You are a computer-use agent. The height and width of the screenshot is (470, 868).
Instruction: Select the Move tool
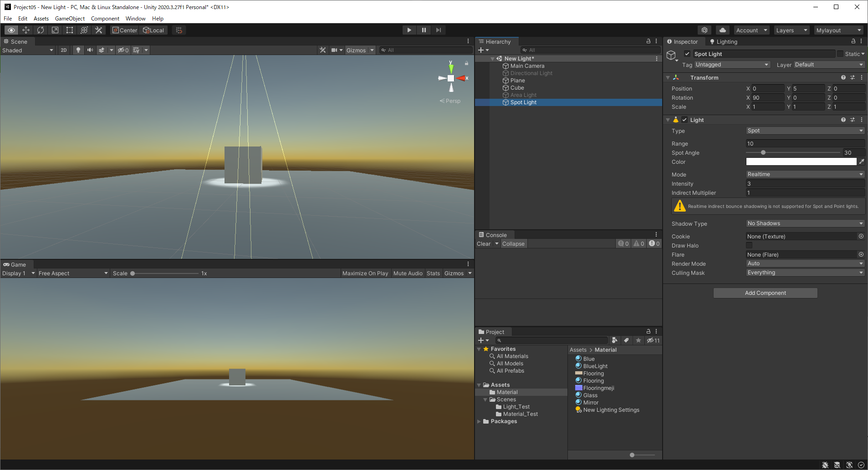point(26,30)
